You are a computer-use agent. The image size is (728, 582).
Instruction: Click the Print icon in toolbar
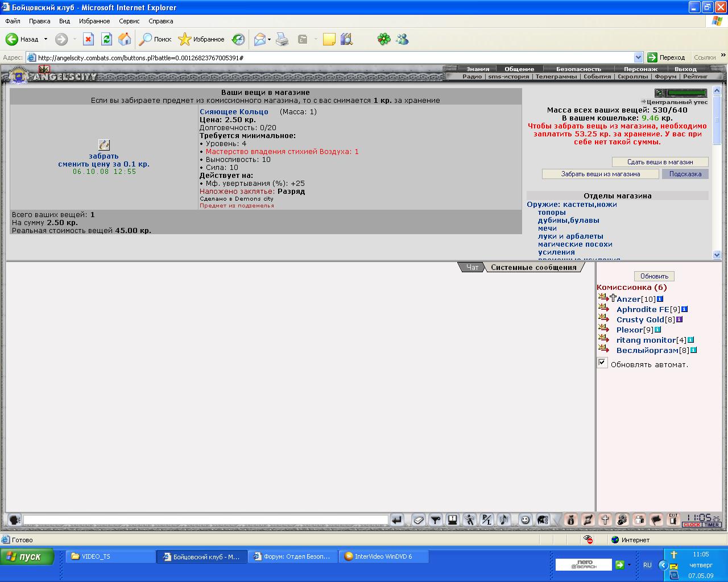[282, 39]
